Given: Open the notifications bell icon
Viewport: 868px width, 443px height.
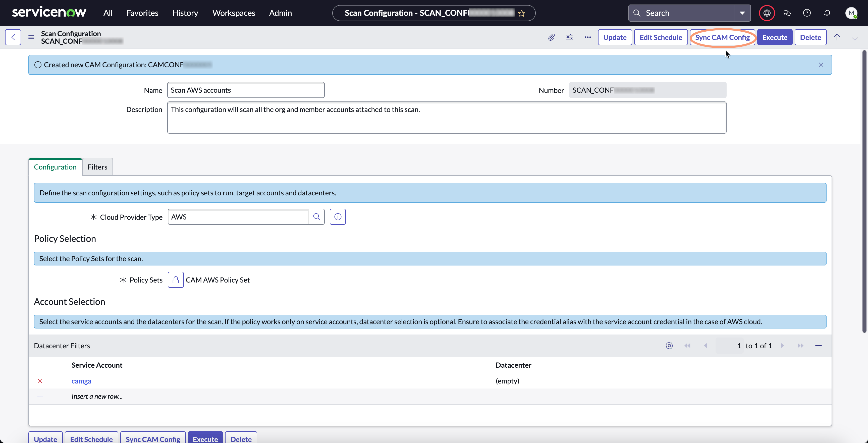Looking at the screenshot, I should click(x=827, y=13).
